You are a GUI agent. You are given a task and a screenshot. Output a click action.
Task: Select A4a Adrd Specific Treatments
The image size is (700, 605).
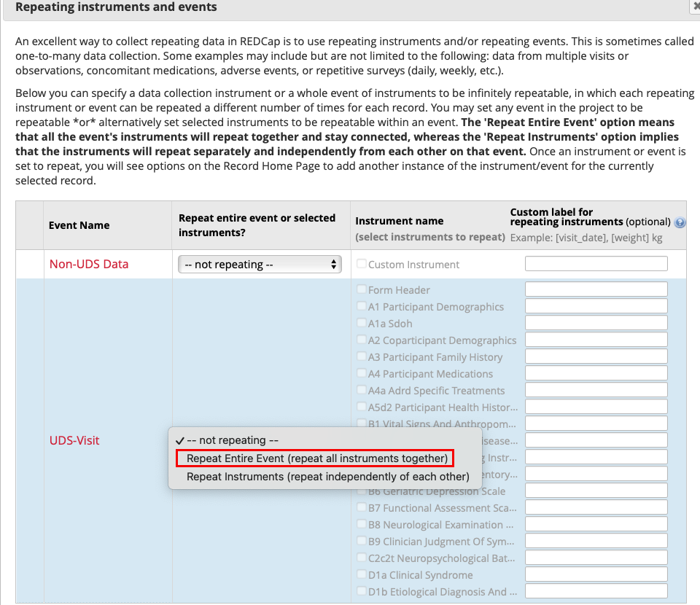coord(361,389)
